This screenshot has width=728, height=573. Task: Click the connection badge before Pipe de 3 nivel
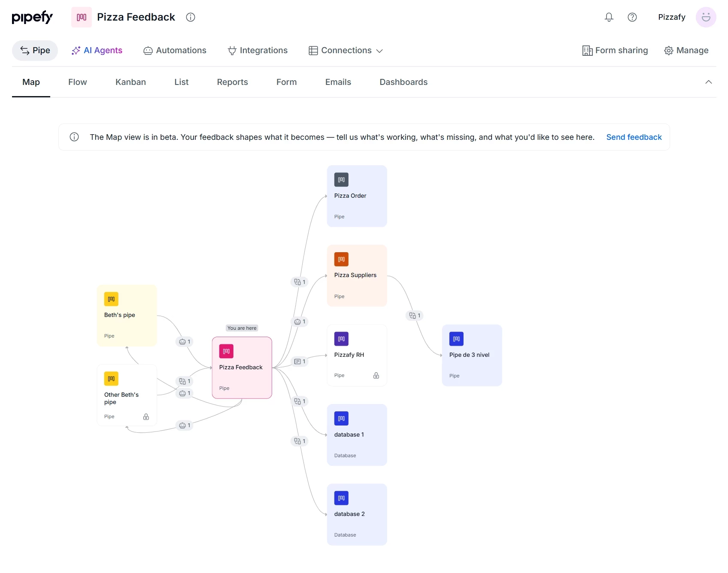(415, 315)
